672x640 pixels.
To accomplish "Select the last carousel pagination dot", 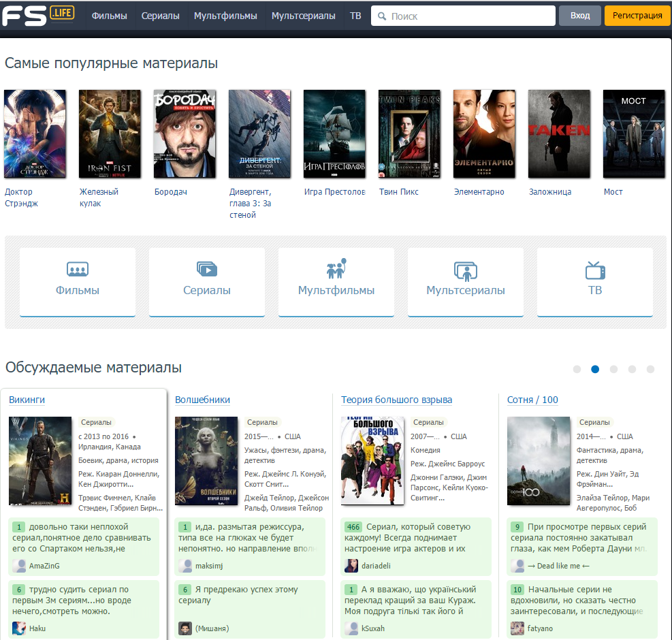I will point(650,370).
